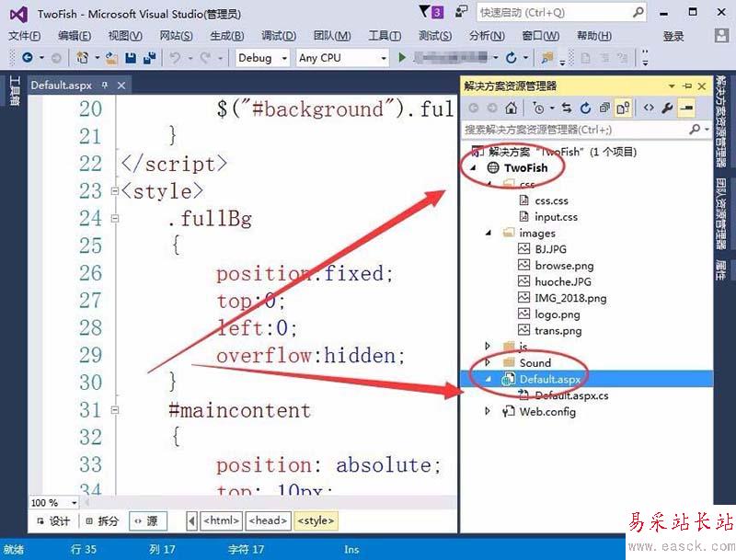
Task: Expand the Web.config node
Action: (x=488, y=411)
